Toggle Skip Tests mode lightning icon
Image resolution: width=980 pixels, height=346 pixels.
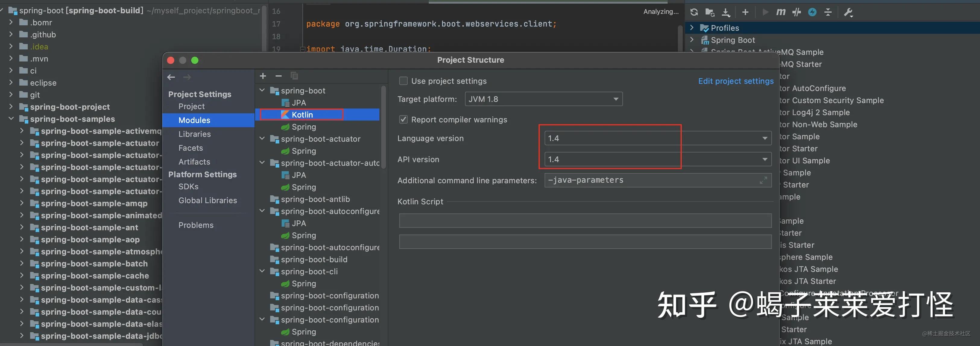[x=812, y=12]
